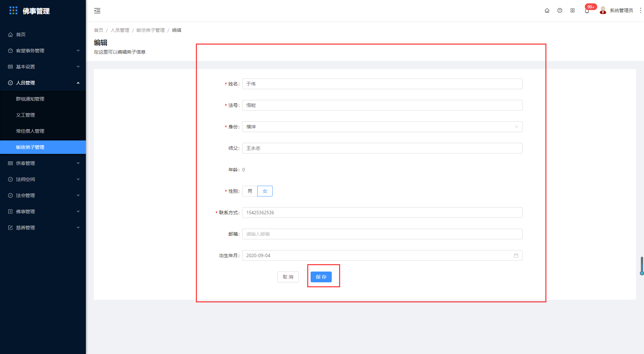Click the 取消 button
The height and width of the screenshot is (354, 644).
click(x=288, y=277)
